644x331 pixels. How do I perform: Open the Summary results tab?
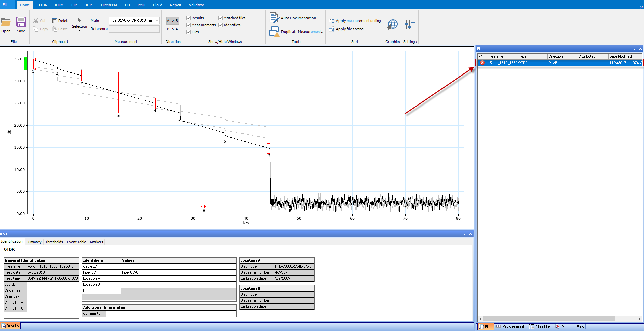pyautogui.click(x=34, y=242)
